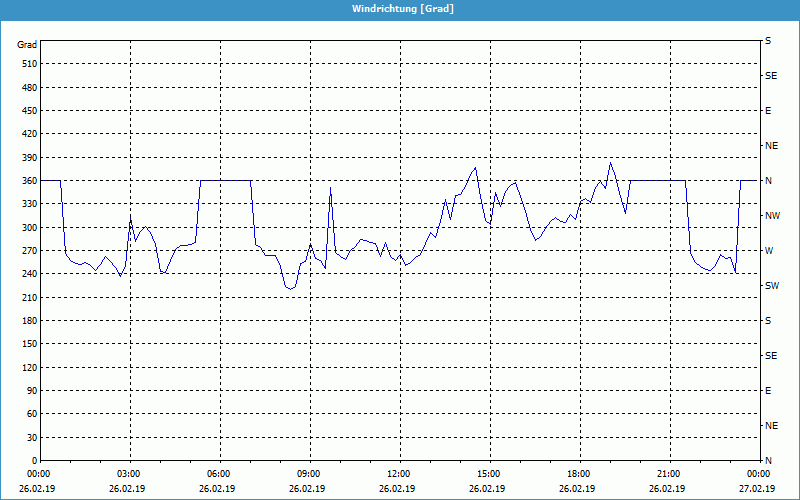800x500 pixels.
Task: Click the 03:00 time label on X axis
Action: coord(129,474)
